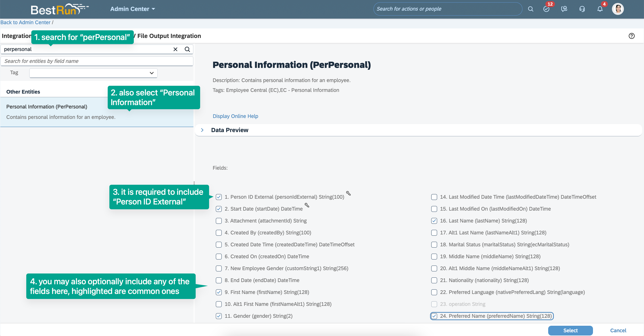644x336 pixels.
Task: Click the search entities by field name box
Action: (x=97, y=61)
